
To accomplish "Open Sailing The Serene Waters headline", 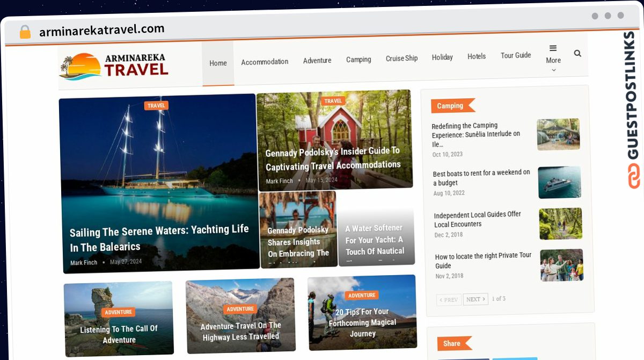I will tap(159, 238).
